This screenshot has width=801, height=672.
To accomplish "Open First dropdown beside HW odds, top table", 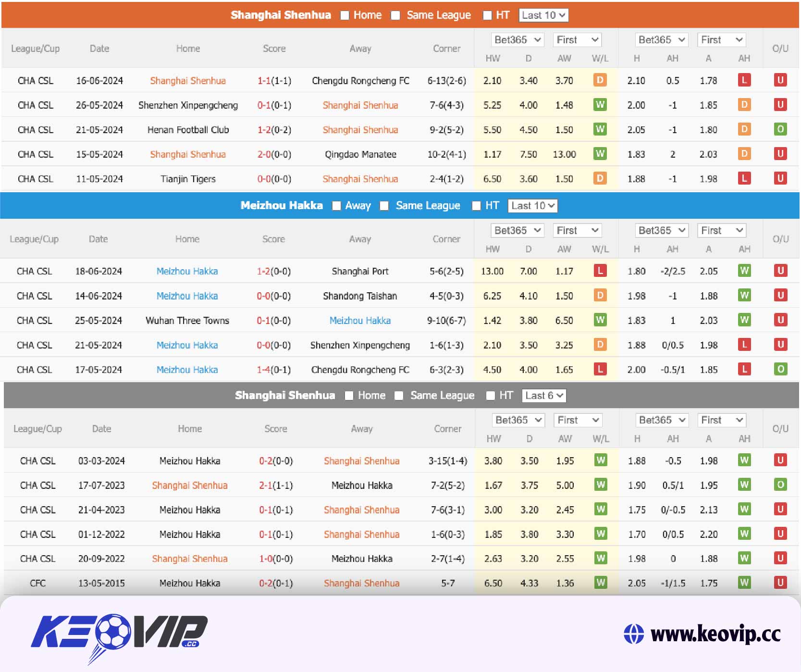I will click(577, 40).
